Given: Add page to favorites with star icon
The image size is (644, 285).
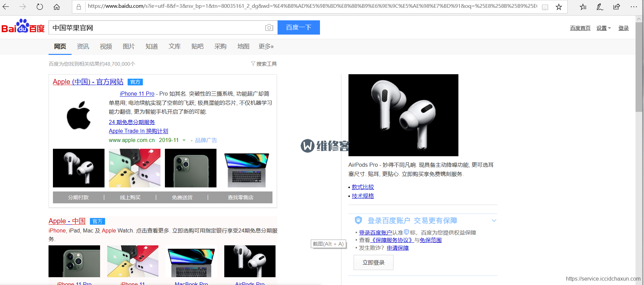Looking at the screenshot, I should [x=559, y=7].
